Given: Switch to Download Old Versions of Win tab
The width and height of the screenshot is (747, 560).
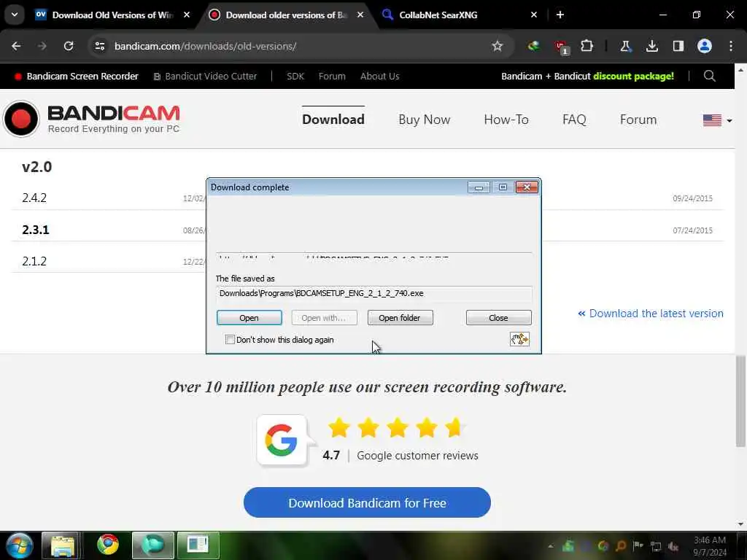Looking at the screenshot, I should pos(112,15).
